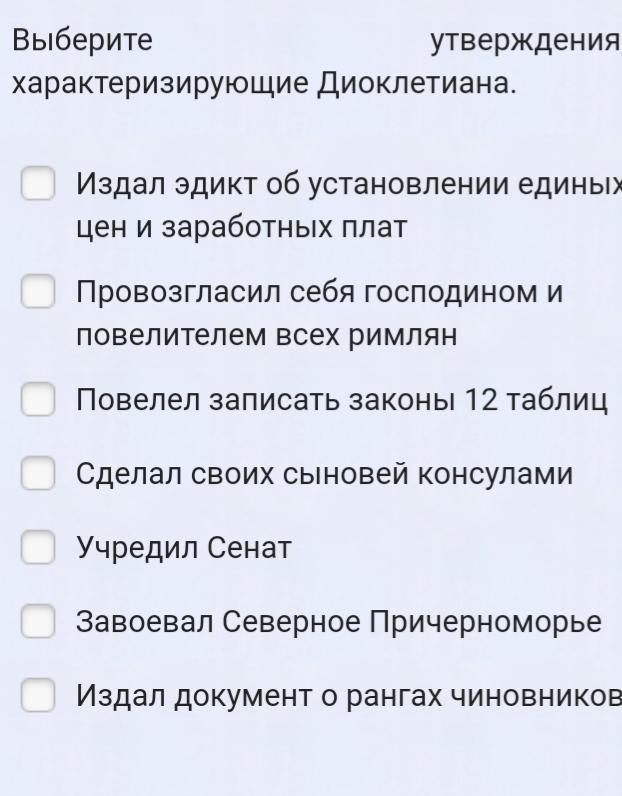Click the blank gap after Выберите
Screen dimensions: 622x796
(x=290, y=41)
